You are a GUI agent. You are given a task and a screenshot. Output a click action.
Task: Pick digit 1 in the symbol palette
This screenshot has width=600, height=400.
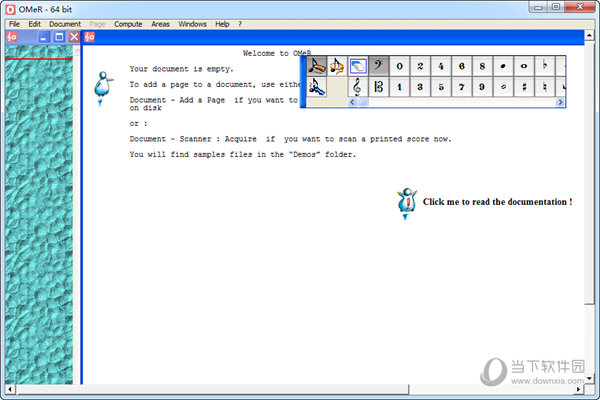[x=399, y=87]
